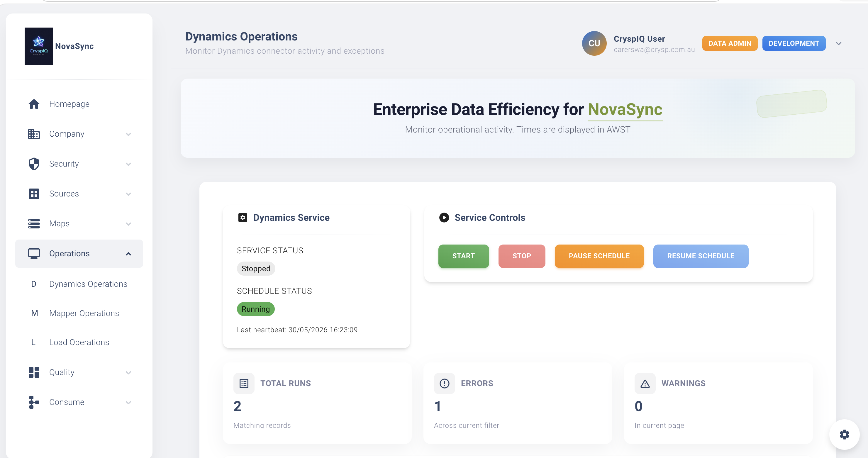Image resolution: width=868 pixels, height=458 pixels.
Task: Click the Warnings value 0
Action: point(638,406)
